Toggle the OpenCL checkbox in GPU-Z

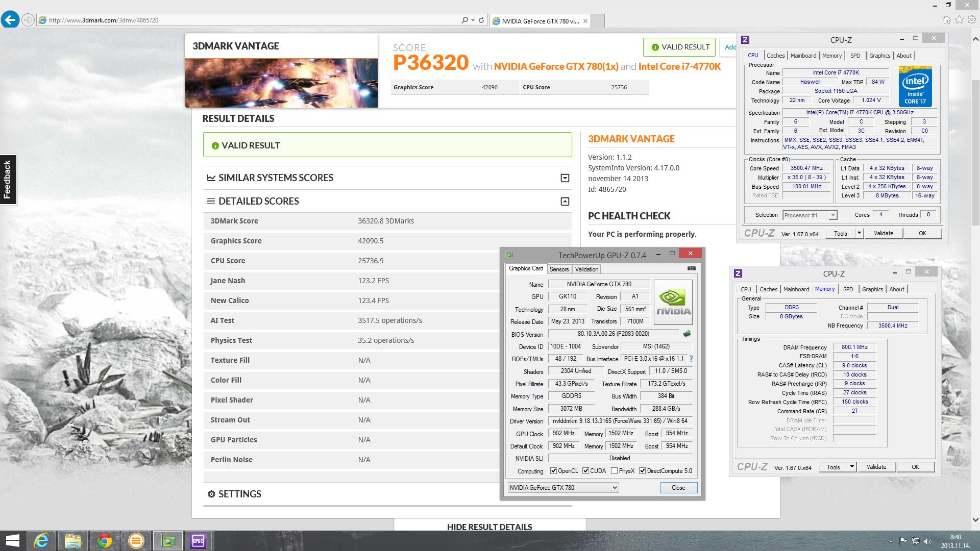click(553, 471)
